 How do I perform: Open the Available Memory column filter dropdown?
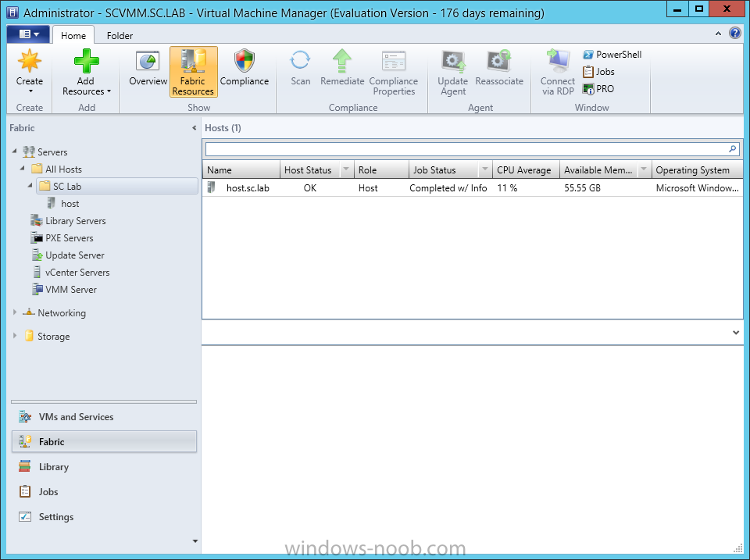(x=644, y=169)
